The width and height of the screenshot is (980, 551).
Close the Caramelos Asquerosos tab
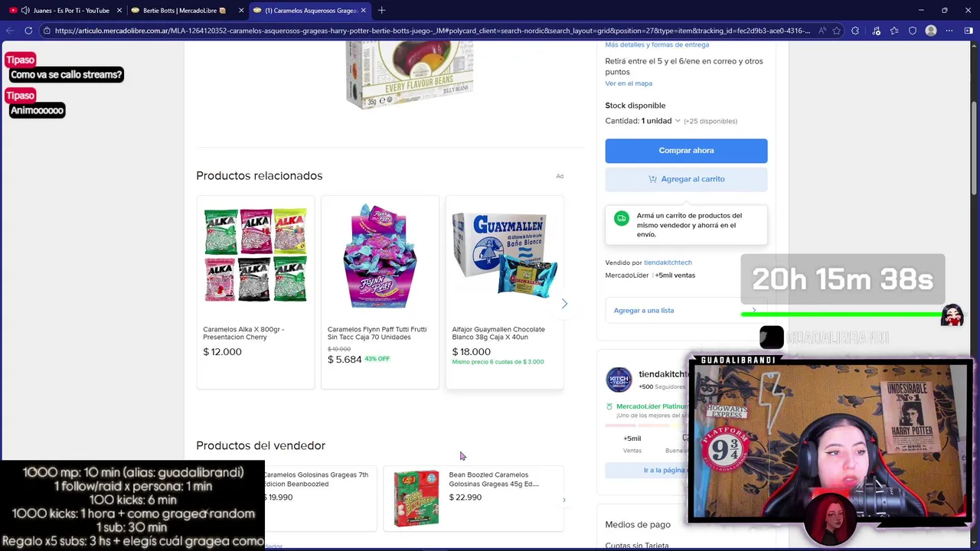click(x=363, y=11)
